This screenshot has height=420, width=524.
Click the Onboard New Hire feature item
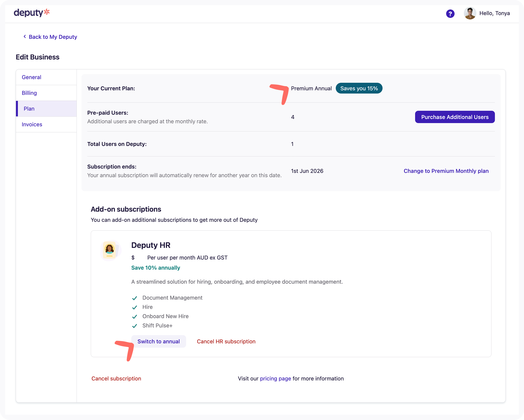point(165,316)
